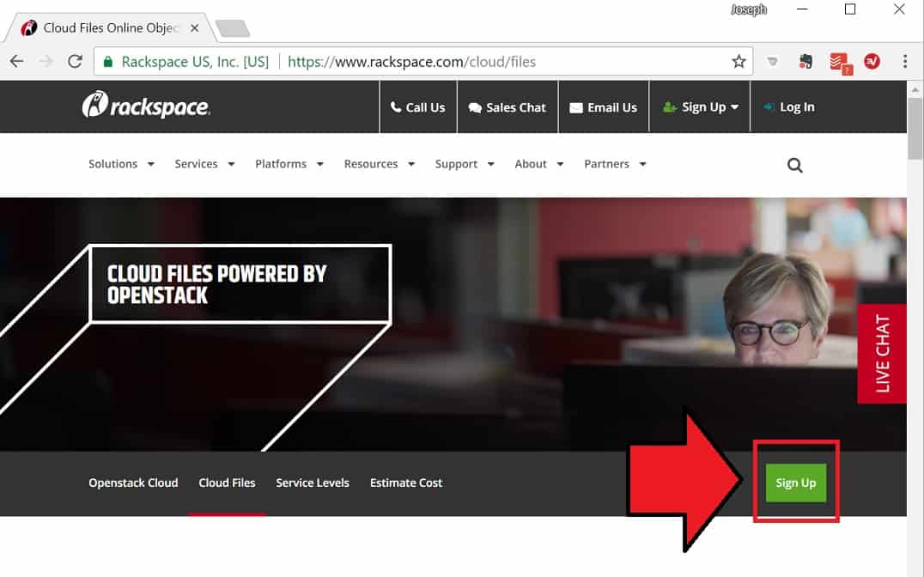Click the green padlock security icon

(108, 62)
